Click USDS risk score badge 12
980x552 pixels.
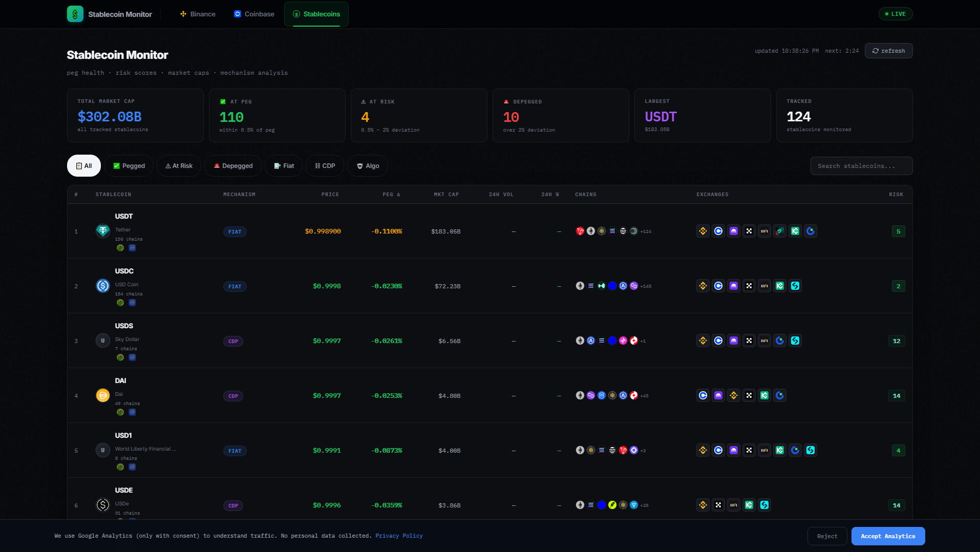pos(897,341)
